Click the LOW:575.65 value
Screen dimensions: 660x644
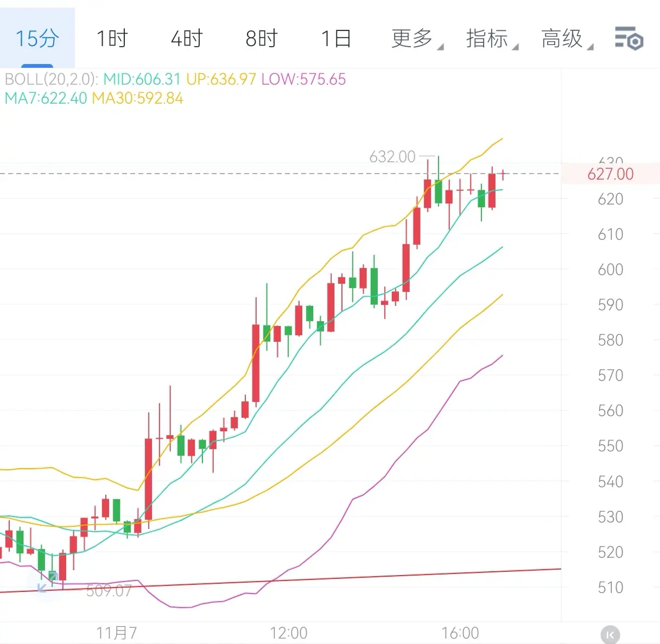tap(303, 79)
